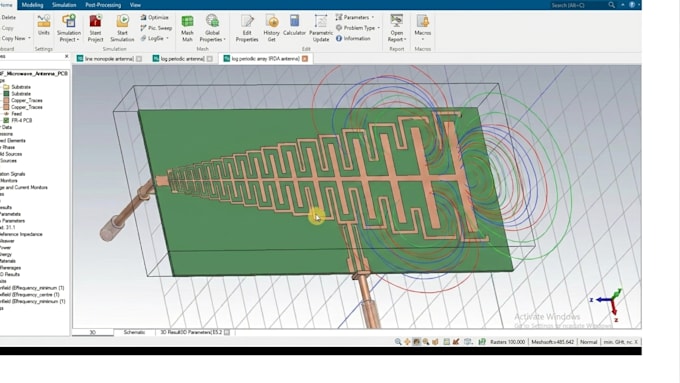The height and width of the screenshot is (383, 680).
Task: Click the Normal status entry
Action: (x=588, y=342)
